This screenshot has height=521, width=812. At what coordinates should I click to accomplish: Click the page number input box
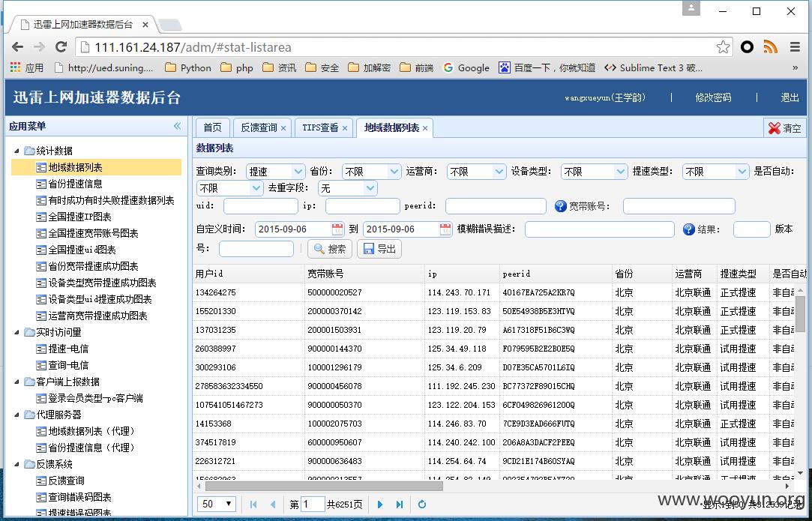pyautogui.click(x=313, y=504)
